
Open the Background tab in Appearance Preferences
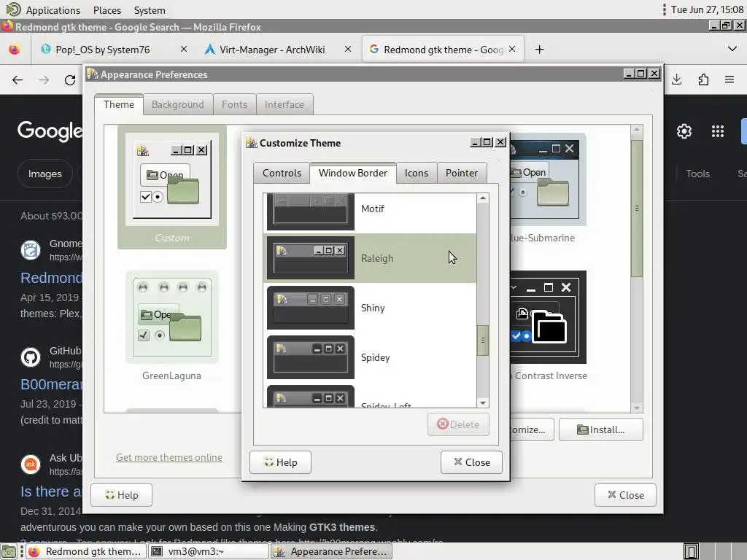click(x=178, y=104)
